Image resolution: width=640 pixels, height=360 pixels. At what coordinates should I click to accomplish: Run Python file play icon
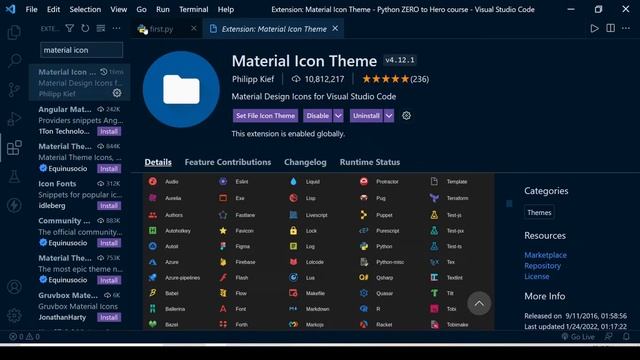tap(594, 28)
